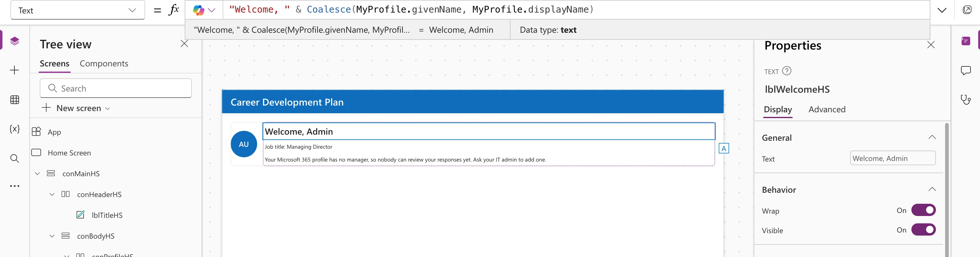Click the Career Development Plan header
This screenshot has width=980, height=257.
(x=473, y=102)
